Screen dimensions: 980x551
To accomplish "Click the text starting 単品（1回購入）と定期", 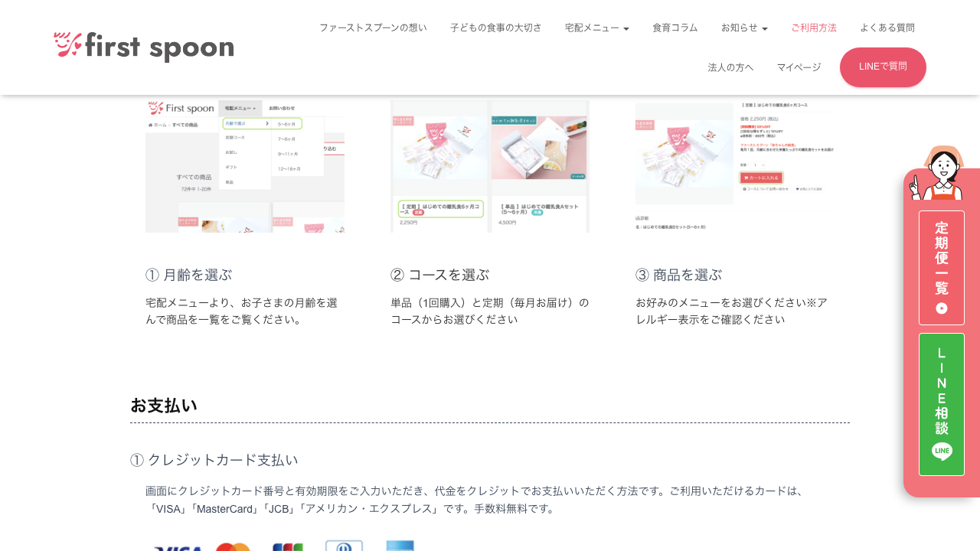I will (x=490, y=311).
